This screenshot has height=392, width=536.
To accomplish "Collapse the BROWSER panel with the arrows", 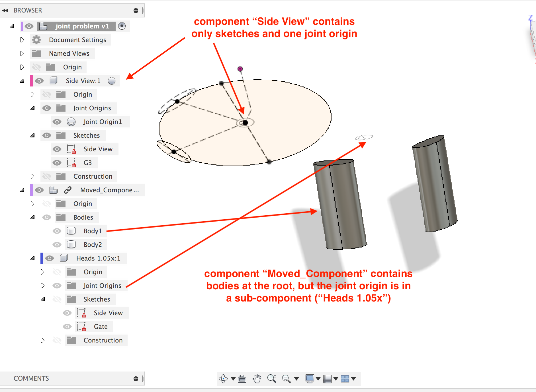I will [5, 10].
